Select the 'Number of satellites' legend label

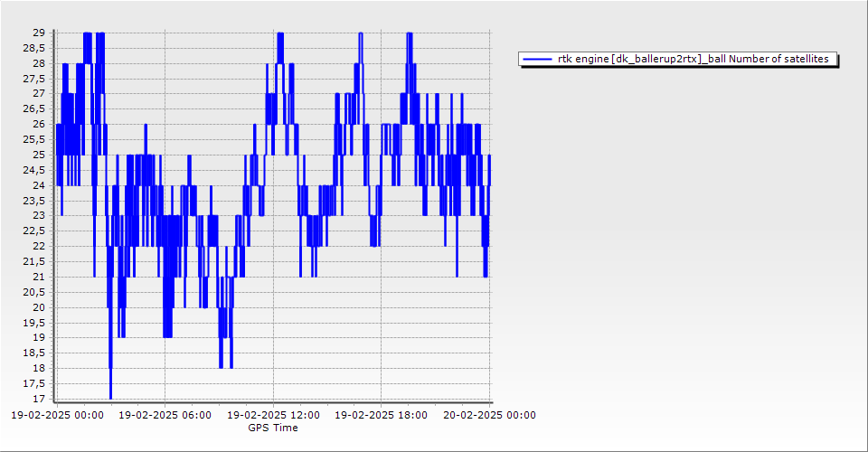[x=696, y=59]
